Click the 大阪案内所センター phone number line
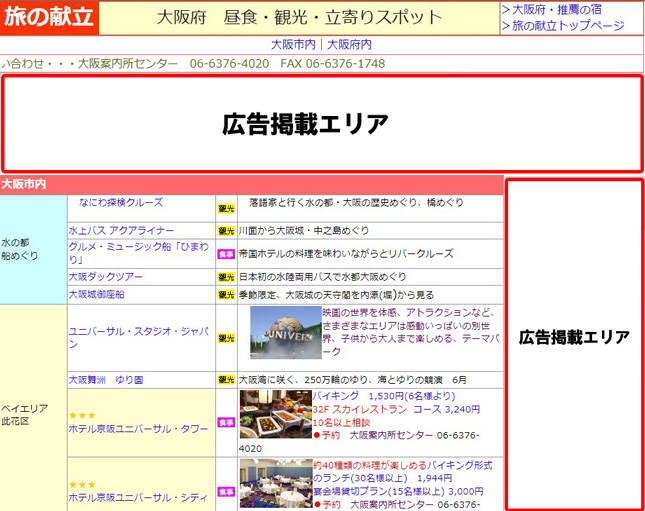645x511 pixels. (x=193, y=64)
